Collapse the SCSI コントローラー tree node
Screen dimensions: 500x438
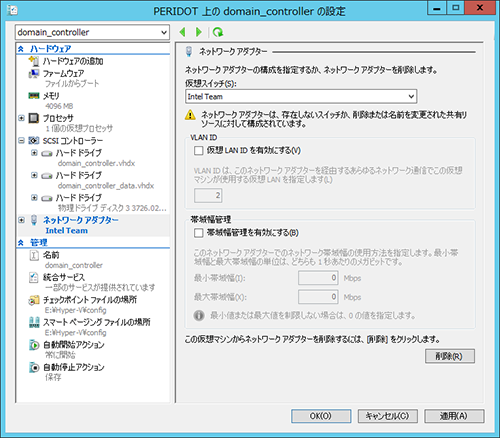pos(21,141)
